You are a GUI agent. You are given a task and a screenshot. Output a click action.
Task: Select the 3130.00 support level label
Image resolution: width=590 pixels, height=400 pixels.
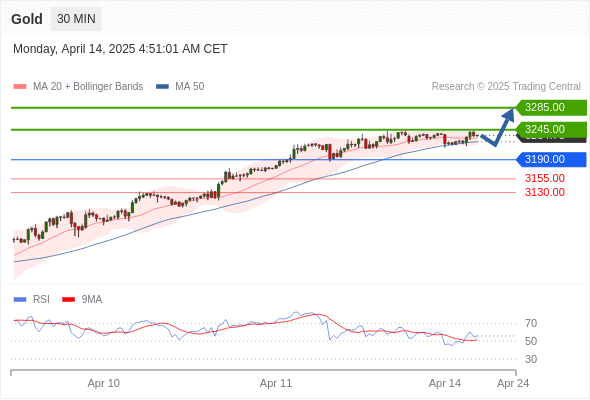click(545, 192)
